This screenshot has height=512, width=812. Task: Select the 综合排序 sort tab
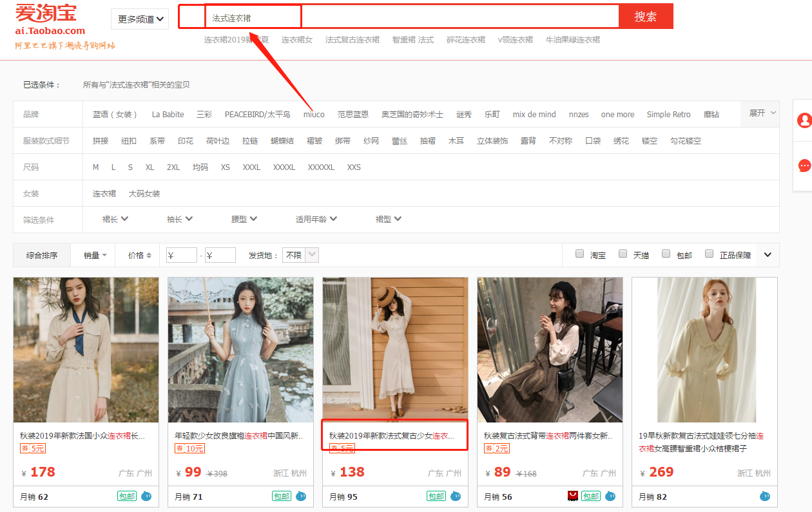[42, 255]
